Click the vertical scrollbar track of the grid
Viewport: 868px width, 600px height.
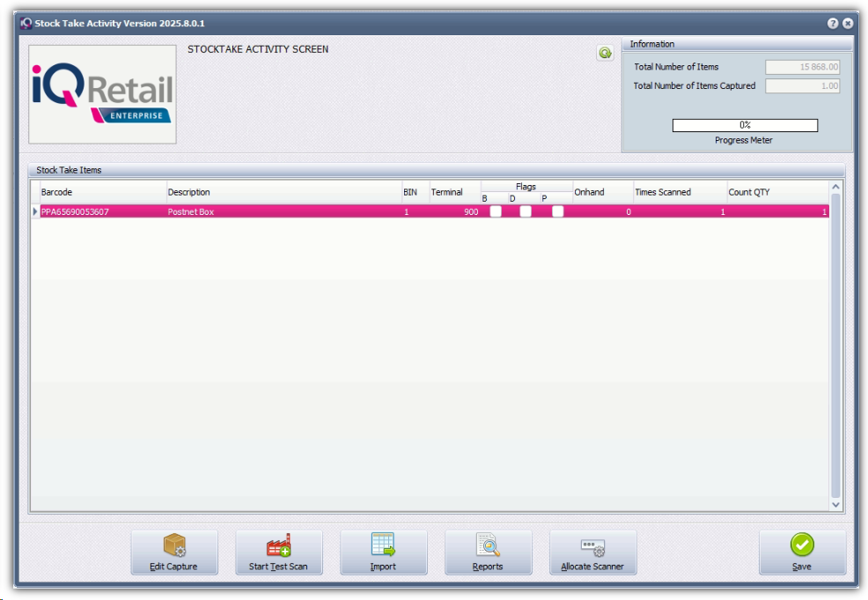[x=835, y=345]
